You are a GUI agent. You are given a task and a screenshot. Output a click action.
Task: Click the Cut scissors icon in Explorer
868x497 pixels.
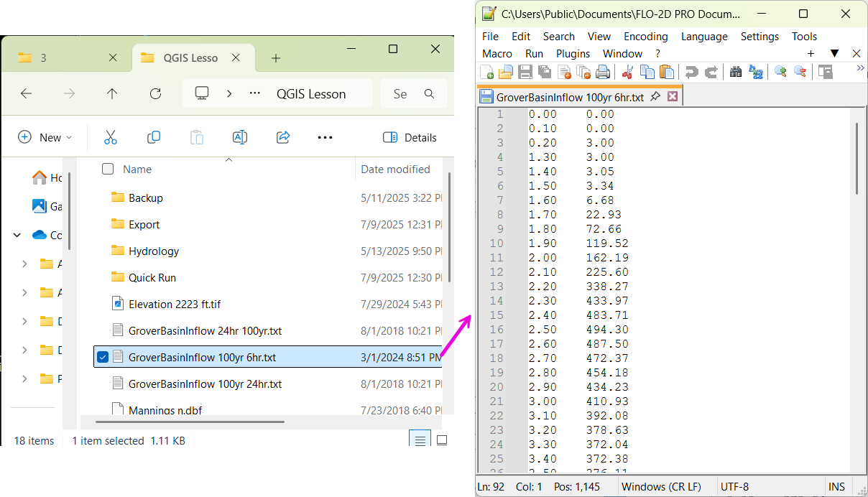(111, 137)
